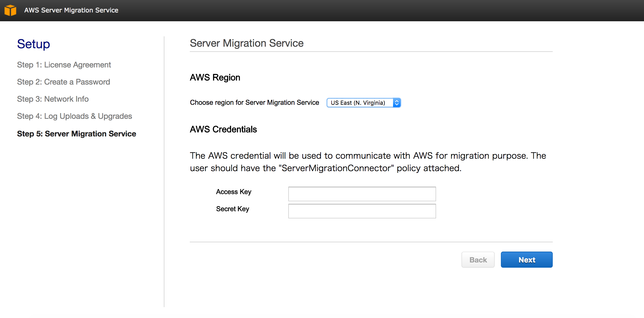Viewport: 644px width, 318px height.
Task: Go to Step 1: License Agreement
Action: 64,65
